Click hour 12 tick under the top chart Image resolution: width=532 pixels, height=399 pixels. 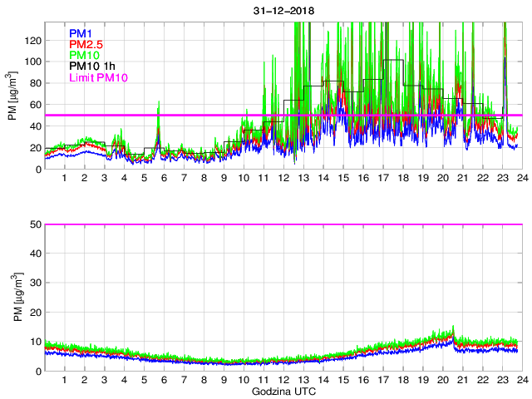click(x=283, y=179)
